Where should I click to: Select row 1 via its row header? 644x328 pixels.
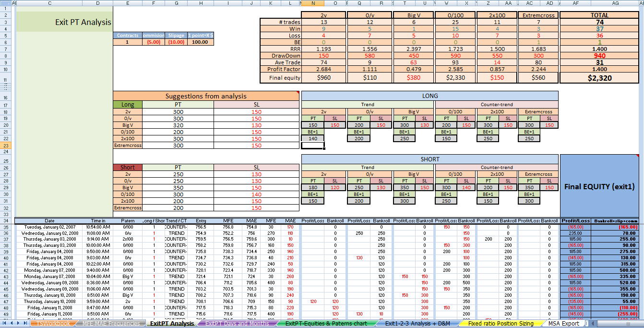coord(5,9)
